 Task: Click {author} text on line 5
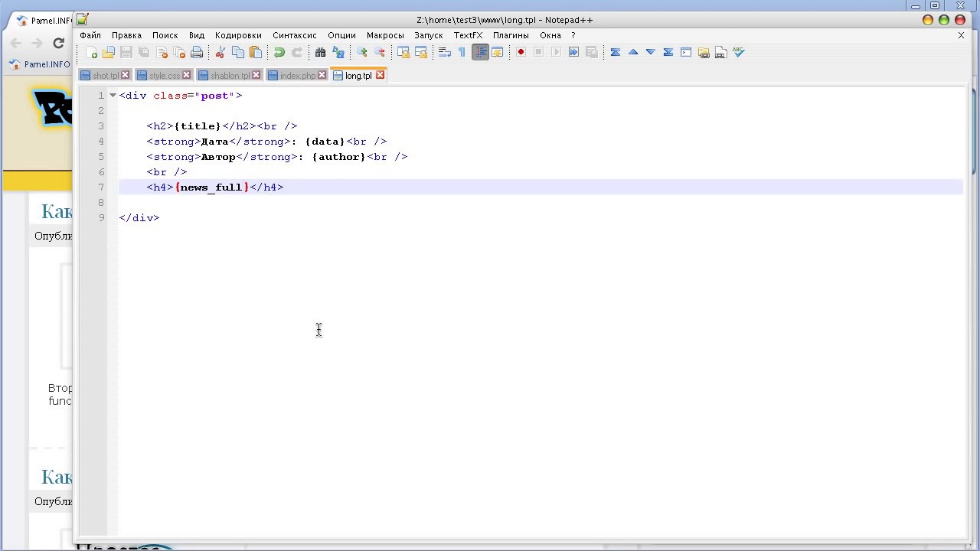(x=339, y=157)
